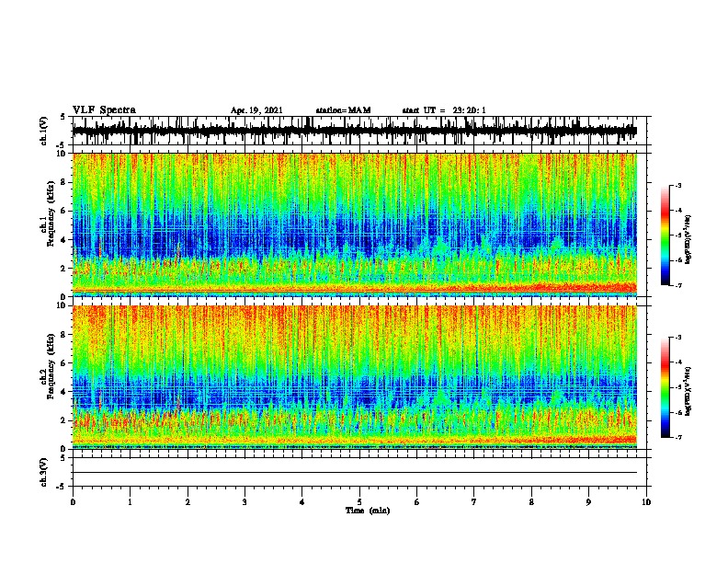Select the ch.2 colorbar log(PSD) units label
The width and height of the screenshot is (728, 563).
point(688,391)
